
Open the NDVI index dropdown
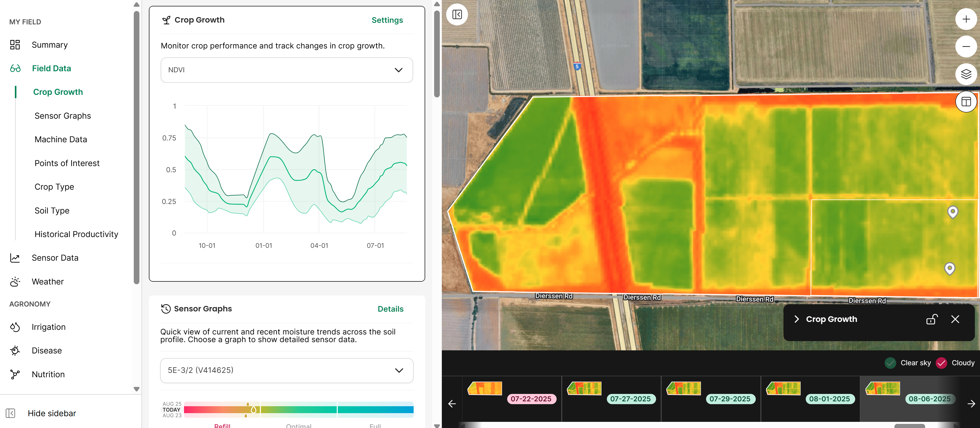click(x=287, y=70)
